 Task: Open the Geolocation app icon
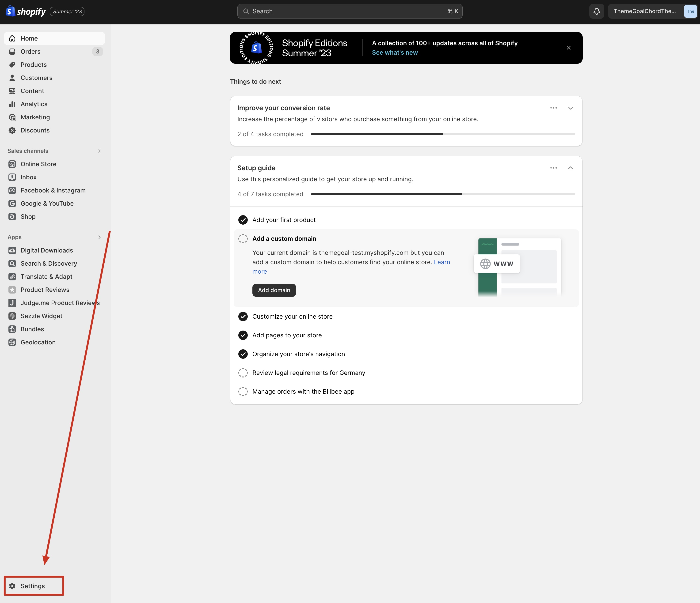pyautogui.click(x=12, y=342)
